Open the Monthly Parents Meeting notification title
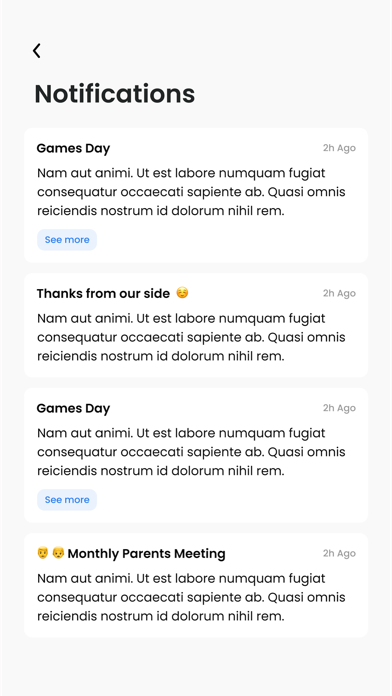Screen dimensions: 392x696 [147, 554]
